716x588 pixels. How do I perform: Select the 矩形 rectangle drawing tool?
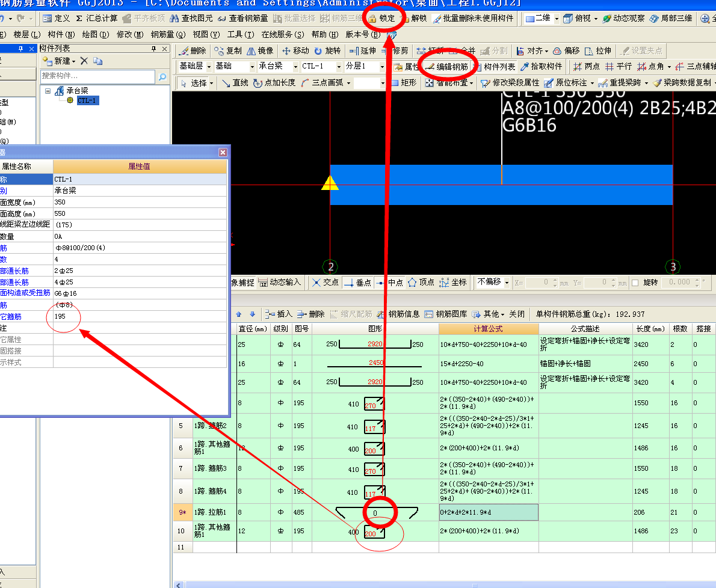click(x=403, y=82)
